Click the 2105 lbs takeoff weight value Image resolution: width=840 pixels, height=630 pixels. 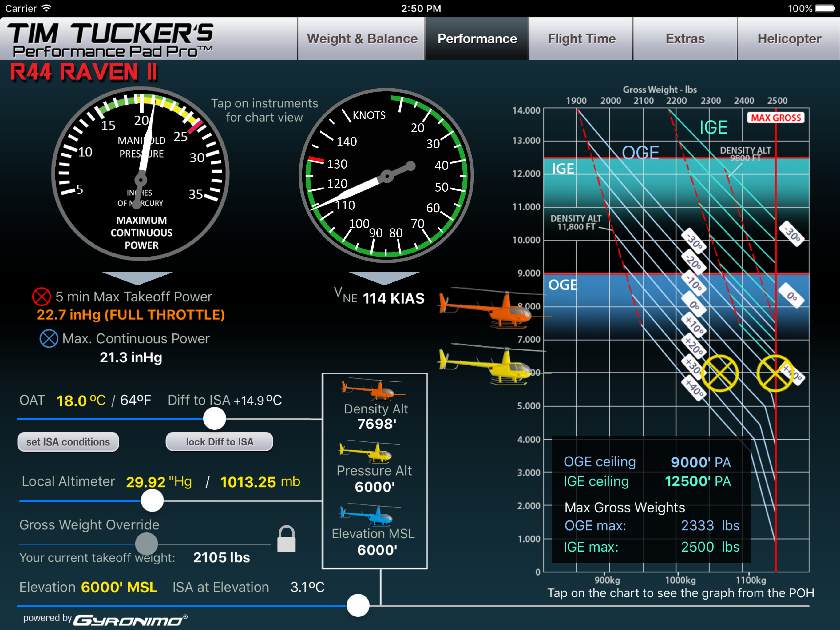pos(221,557)
